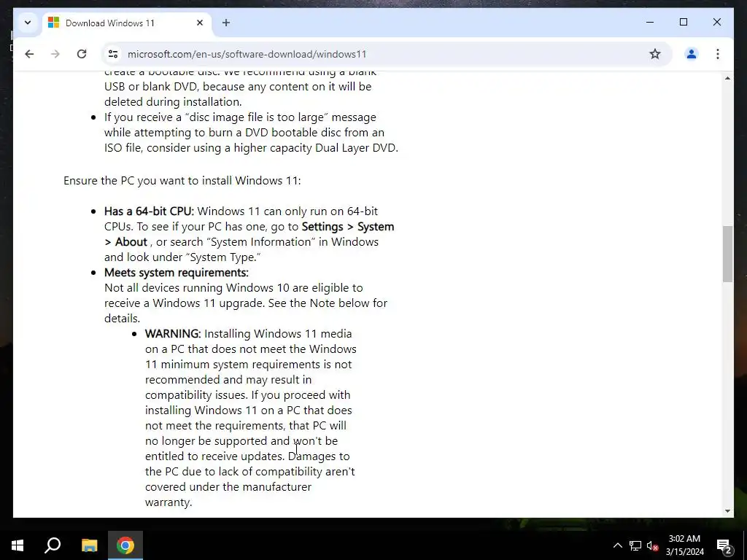The image size is (747, 560).
Task: Click the forward navigation arrow
Action: coord(55,54)
